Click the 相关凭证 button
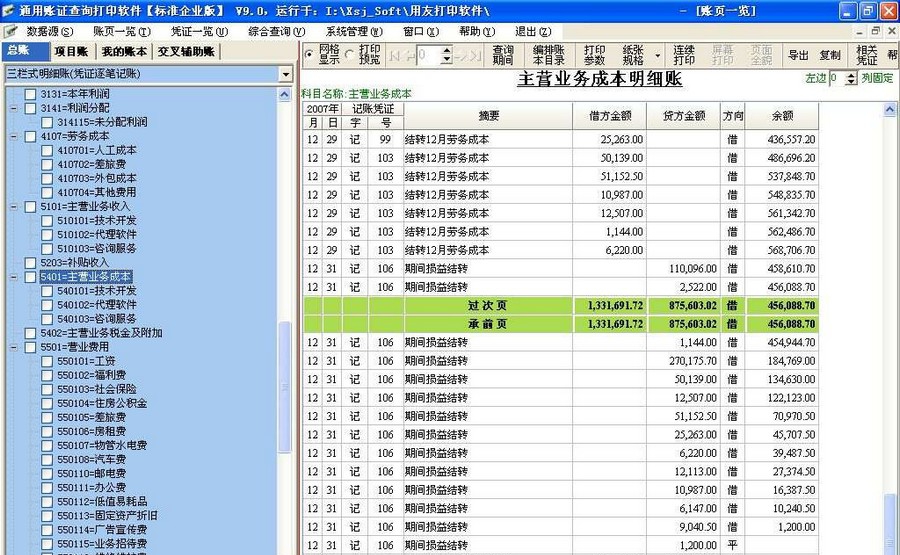The image size is (900, 555). [866, 55]
